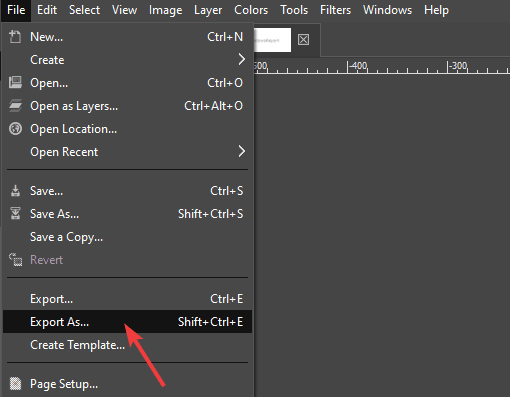510x397 pixels.
Task: Open the Image menu
Action: pos(165,10)
